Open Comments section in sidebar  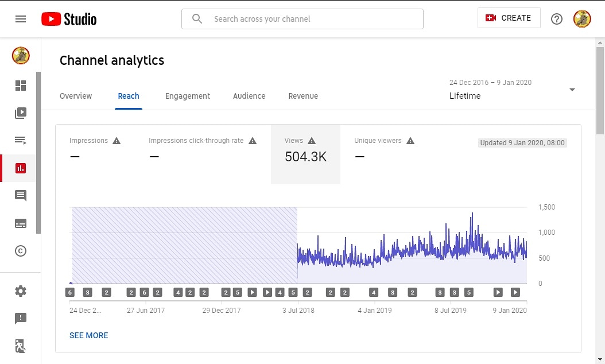pos(21,196)
